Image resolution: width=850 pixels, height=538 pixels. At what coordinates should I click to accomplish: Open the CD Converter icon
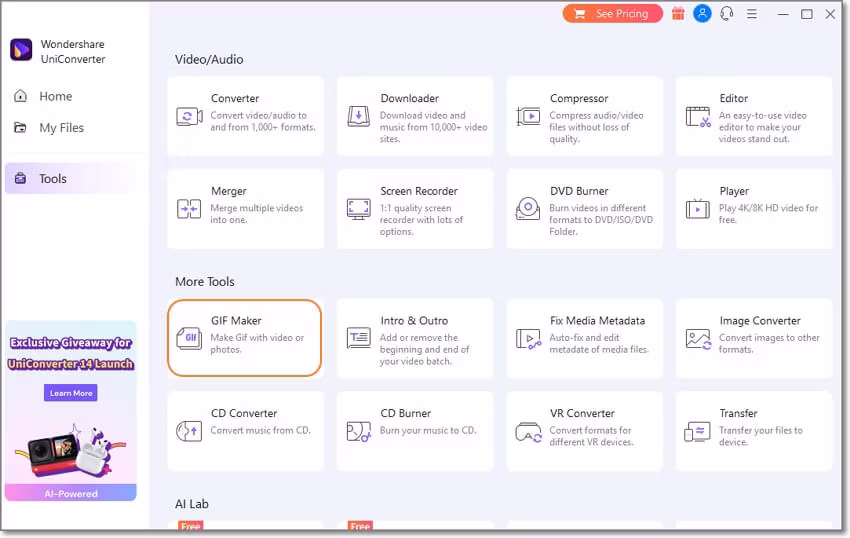(x=189, y=431)
